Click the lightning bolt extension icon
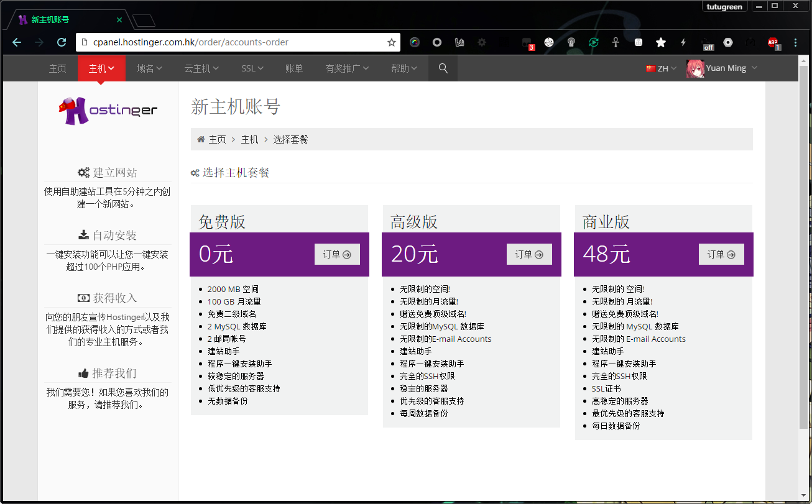Screen dimensions: 812x504 click(x=683, y=42)
